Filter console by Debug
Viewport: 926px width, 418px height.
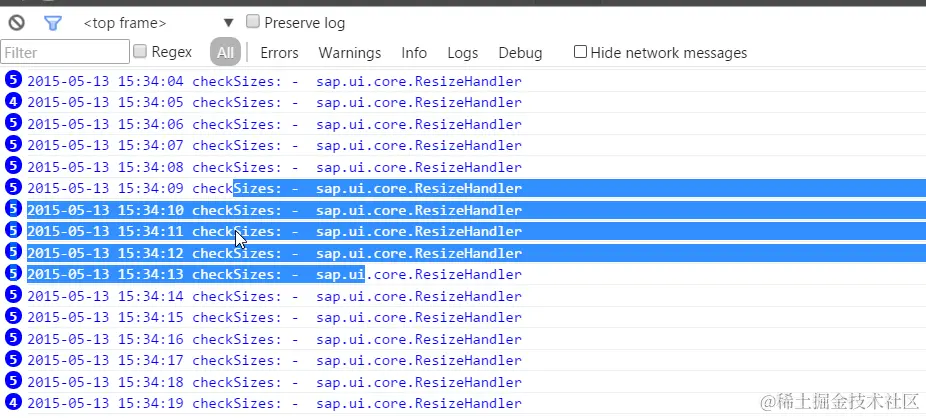[x=520, y=53]
